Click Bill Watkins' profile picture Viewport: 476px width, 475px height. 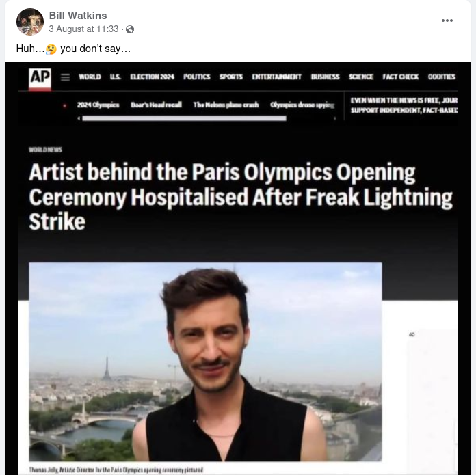[x=30, y=22]
